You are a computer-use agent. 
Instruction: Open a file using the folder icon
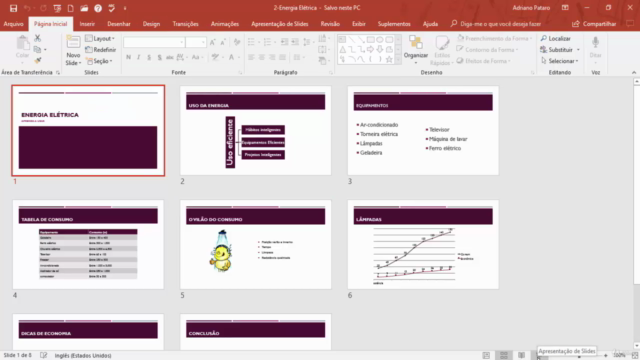tap(84, 8)
